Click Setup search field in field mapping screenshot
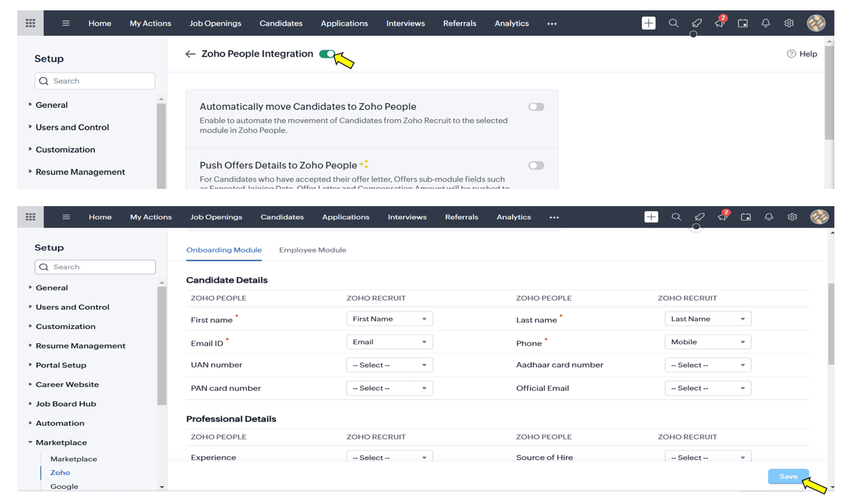The image size is (853, 504). click(95, 267)
